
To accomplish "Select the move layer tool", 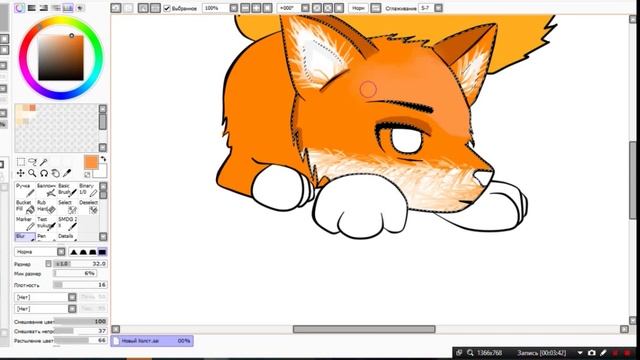I will 20,173.
